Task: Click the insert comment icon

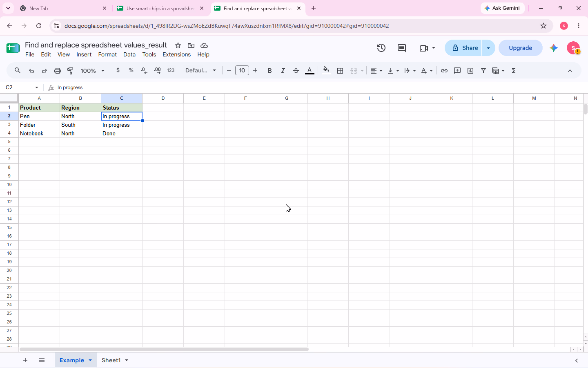Action: [457, 71]
